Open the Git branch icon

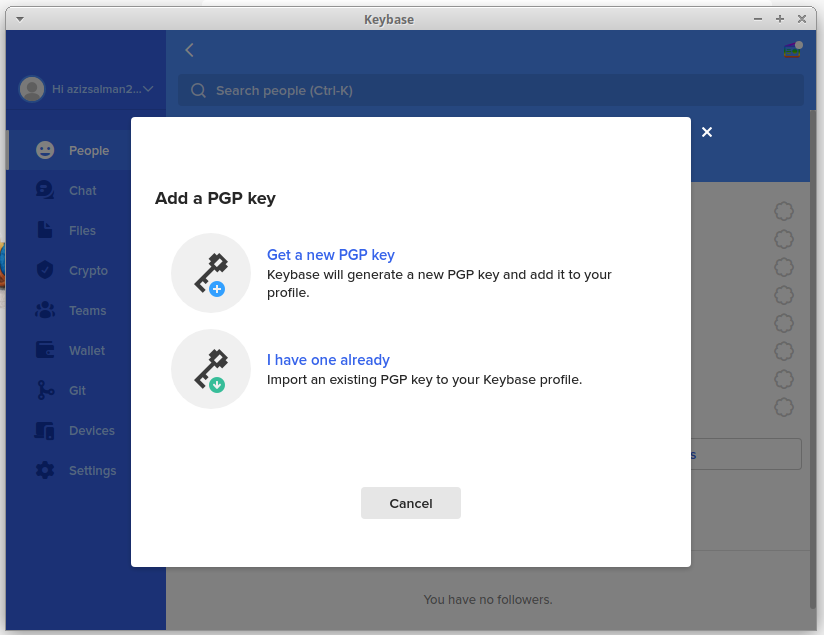45,390
